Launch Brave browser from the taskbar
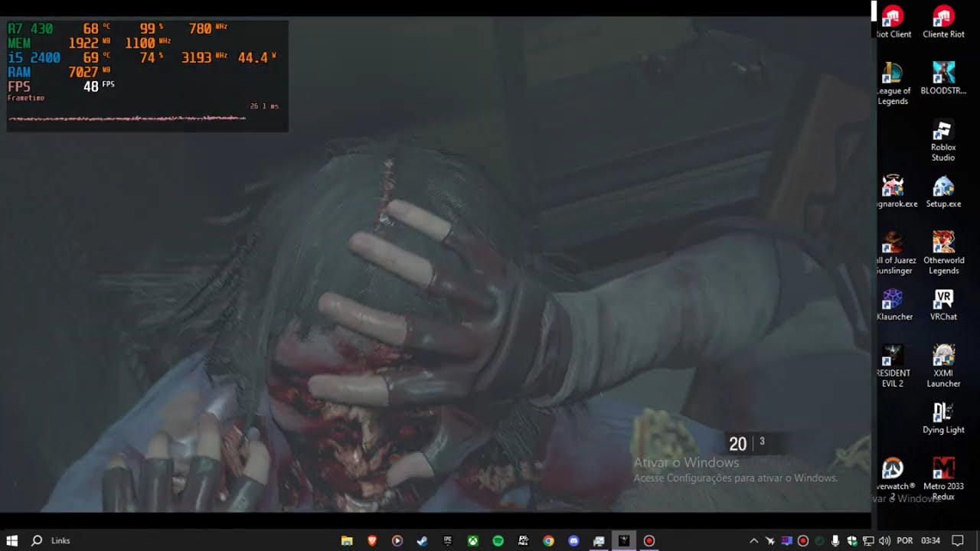Viewport: 980px width, 551px height. pos(372,540)
